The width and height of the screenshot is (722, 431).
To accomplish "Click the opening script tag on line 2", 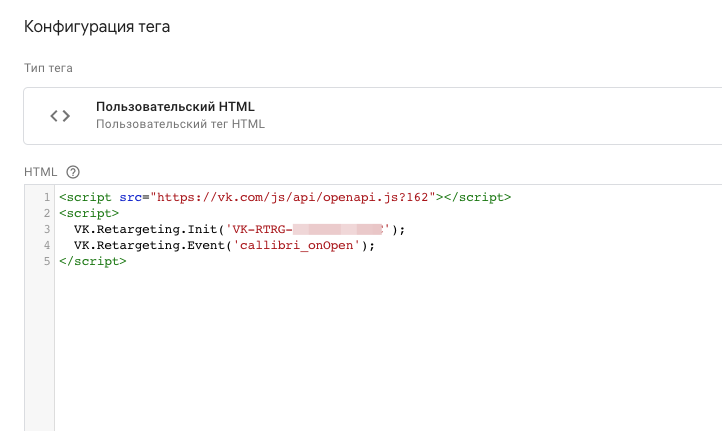I will [x=89, y=213].
